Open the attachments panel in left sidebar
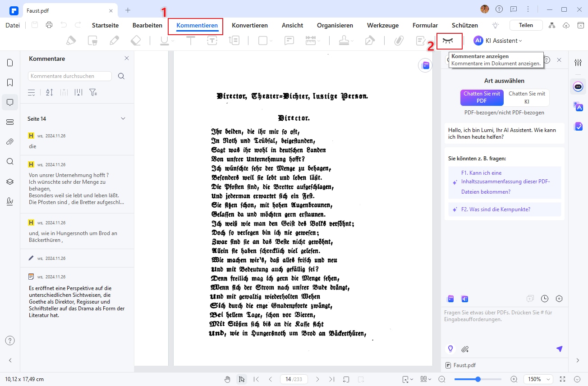 [x=10, y=142]
